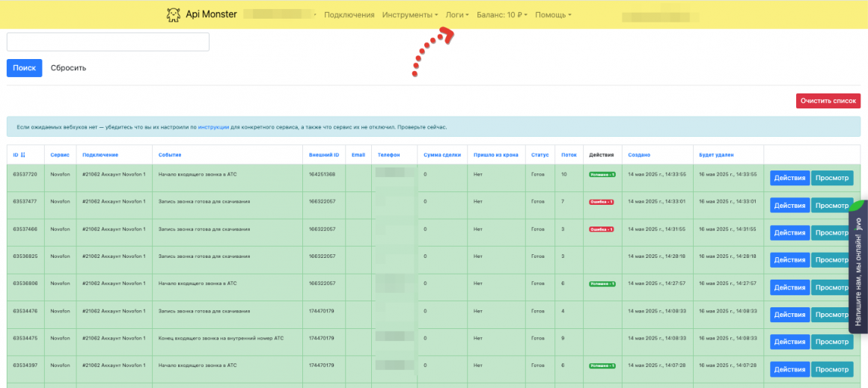Sort by the Телефон column header
Viewport: 868px width, 388px height.
click(388, 155)
